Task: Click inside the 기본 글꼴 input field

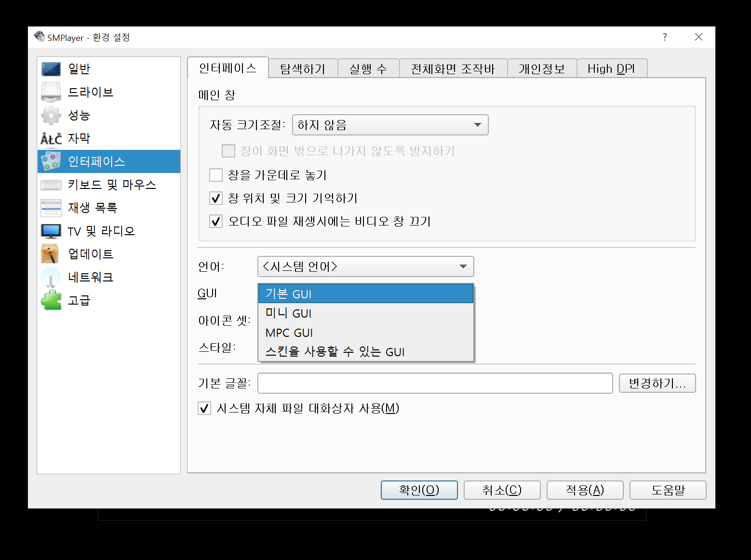Action: pos(434,383)
